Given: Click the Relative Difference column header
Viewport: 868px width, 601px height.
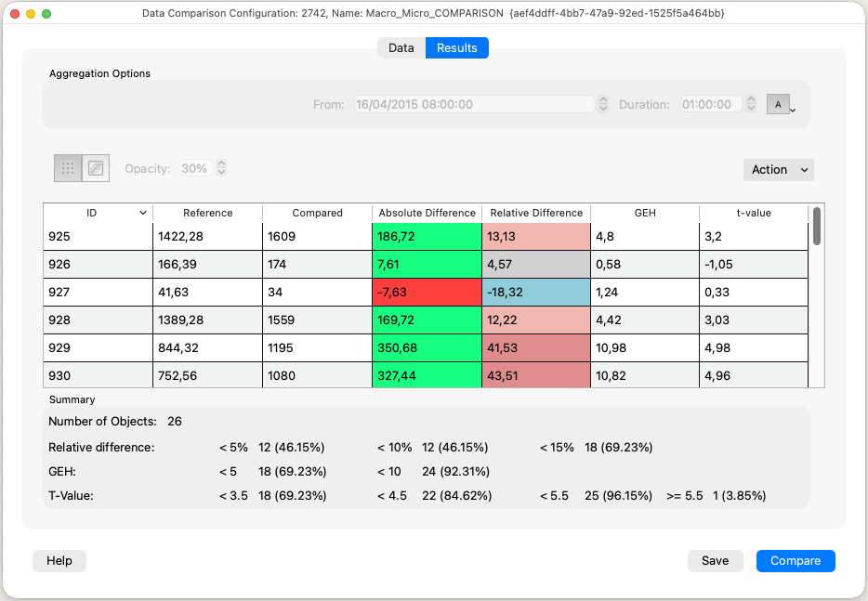Looking at the screenshot, I should point(536,213).
